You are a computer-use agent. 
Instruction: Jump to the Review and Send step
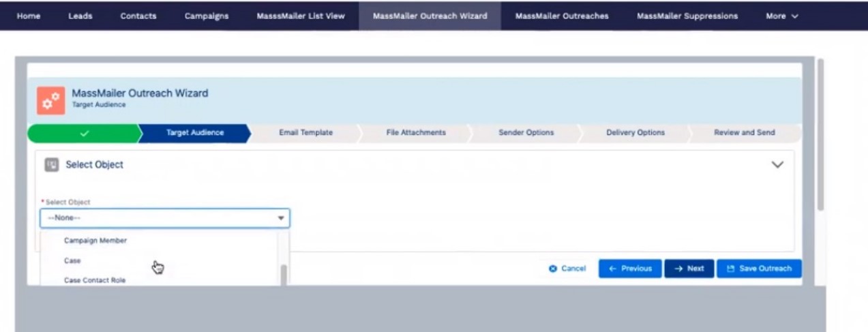tap(745, 133)
